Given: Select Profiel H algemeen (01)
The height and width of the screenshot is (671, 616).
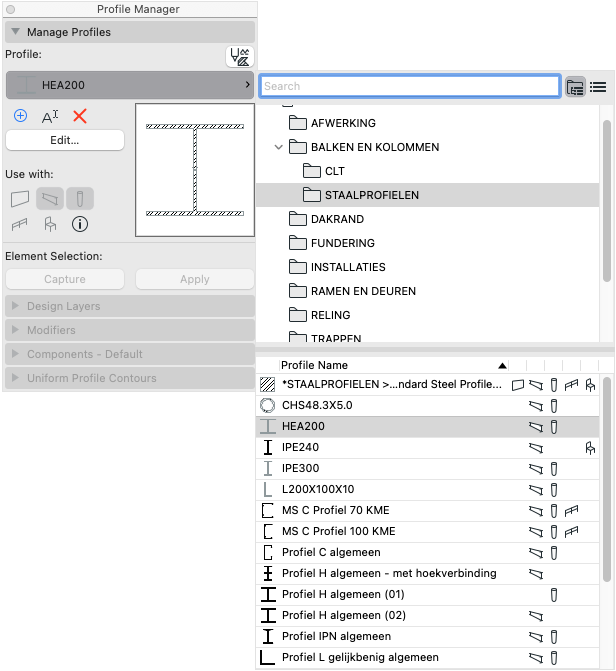Looking at the screenshot, I should (x=427, y=594).
